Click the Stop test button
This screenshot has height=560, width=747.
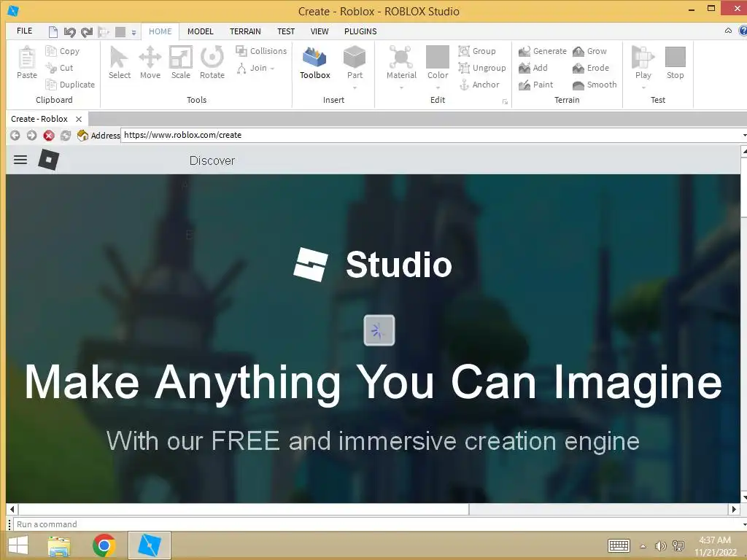pyautogui.click(x=675, y=63)
